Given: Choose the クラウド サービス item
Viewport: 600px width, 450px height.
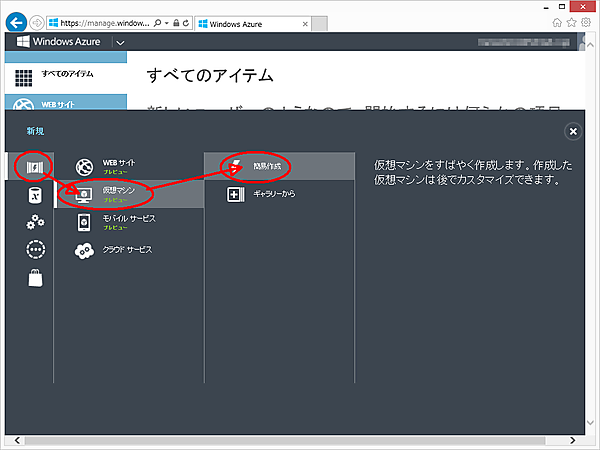Looking at the screenshot, I should [129, 250].
